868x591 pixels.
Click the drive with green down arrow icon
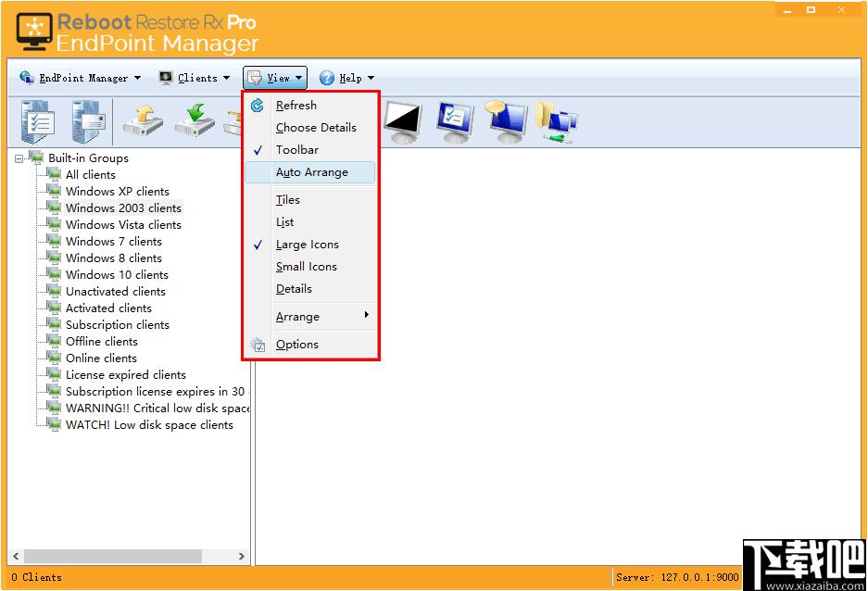click(195, 120)
